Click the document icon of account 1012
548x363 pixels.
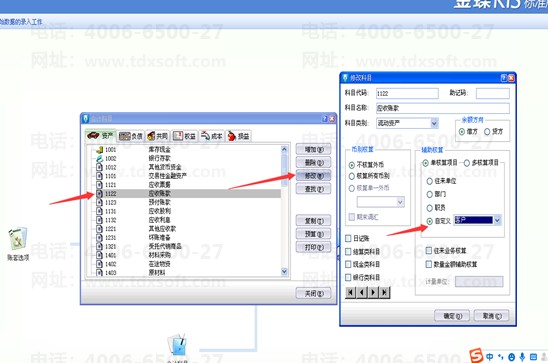[99, 167]
